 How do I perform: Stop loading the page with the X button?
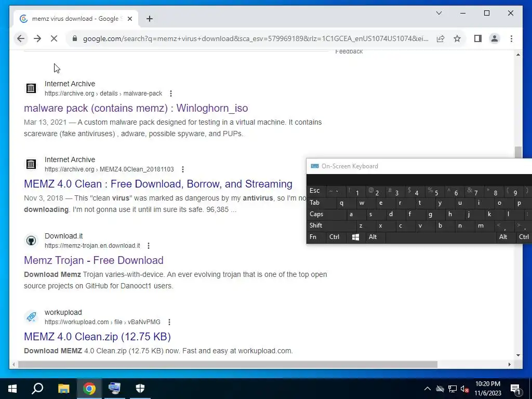pos(54,38)
